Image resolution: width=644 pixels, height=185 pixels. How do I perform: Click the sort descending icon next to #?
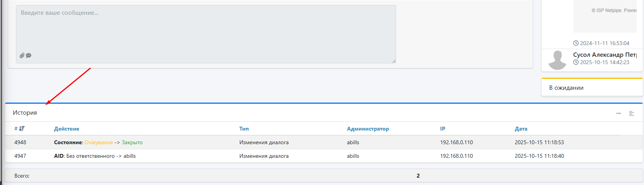click(x=22, y=129)
